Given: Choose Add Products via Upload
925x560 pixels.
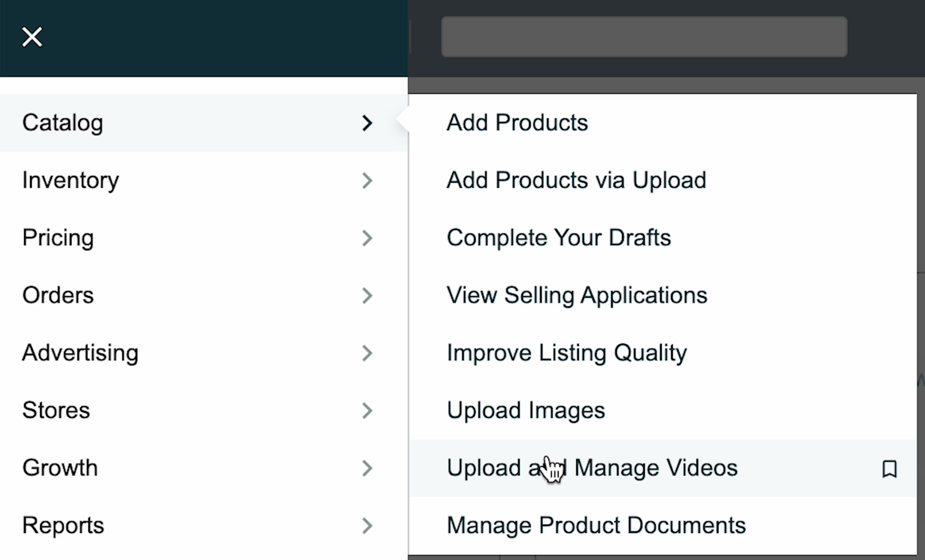Looking at the screenshot, I should pos(576,180).
